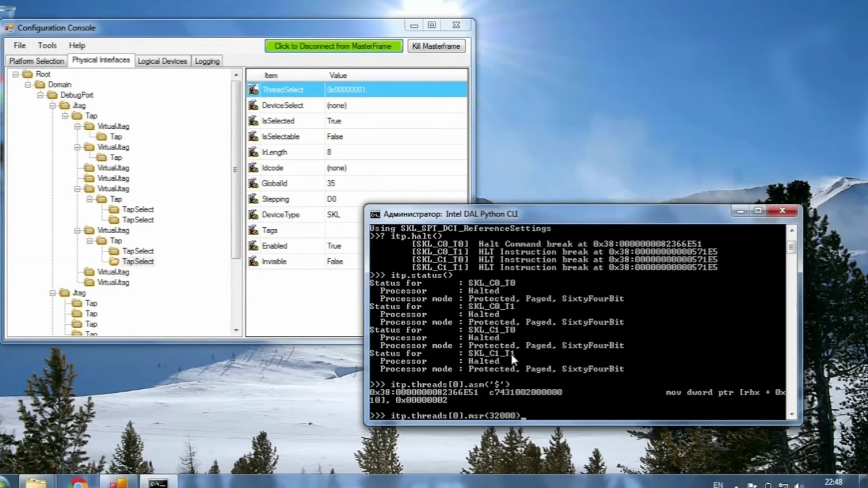The image size is (868, 488).
Task: Click the Invisible property icon
Action: click(254, 261)
